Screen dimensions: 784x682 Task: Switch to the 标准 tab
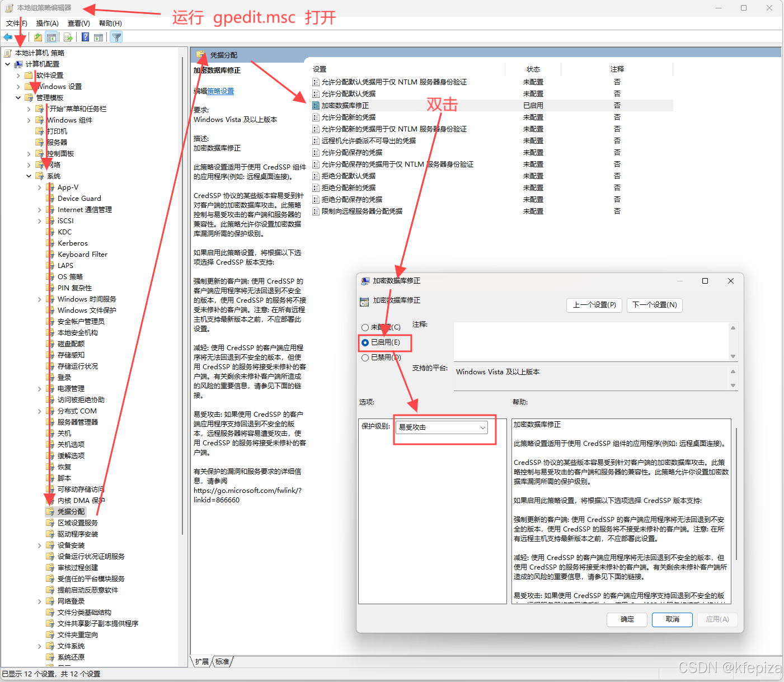(223, 662)
